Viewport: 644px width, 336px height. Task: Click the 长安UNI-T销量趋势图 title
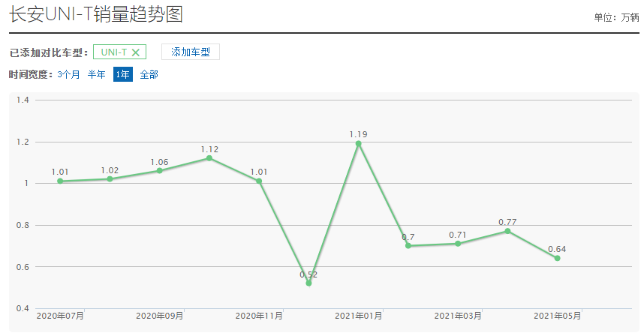pos(96,14)
